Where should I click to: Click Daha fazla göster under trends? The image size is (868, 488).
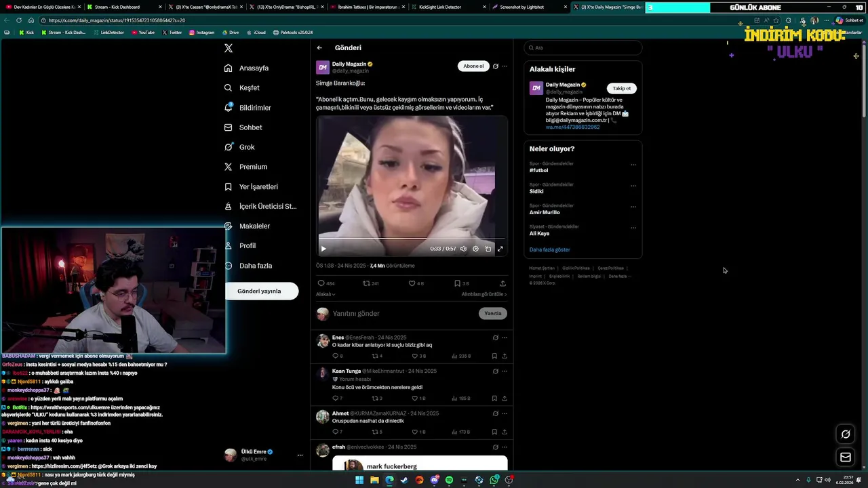coord(549,249)
